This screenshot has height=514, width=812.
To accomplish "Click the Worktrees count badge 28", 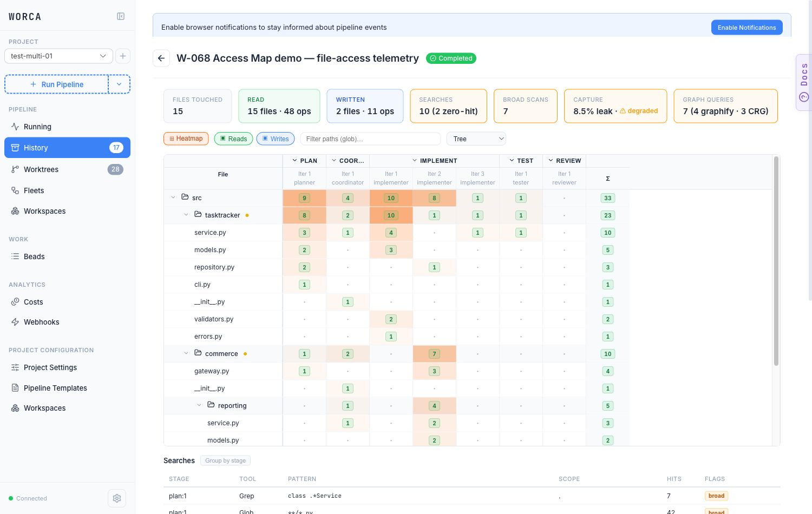I will (115, 169).
